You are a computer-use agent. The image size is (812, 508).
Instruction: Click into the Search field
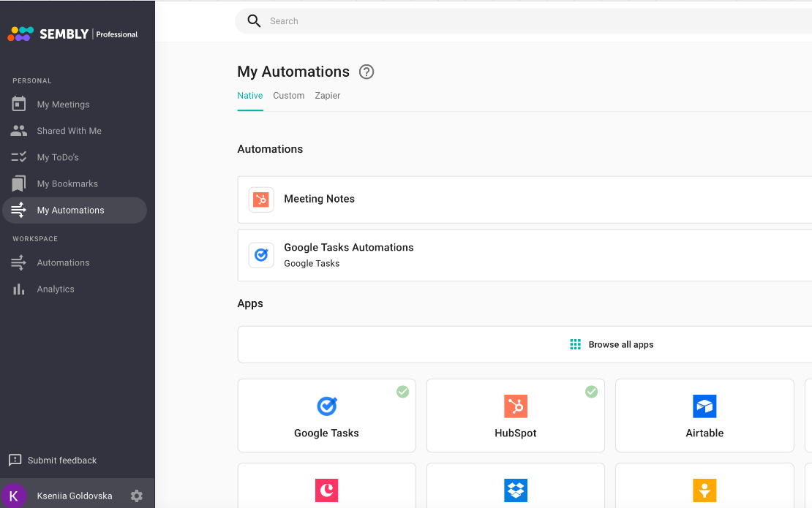[512, 21]
